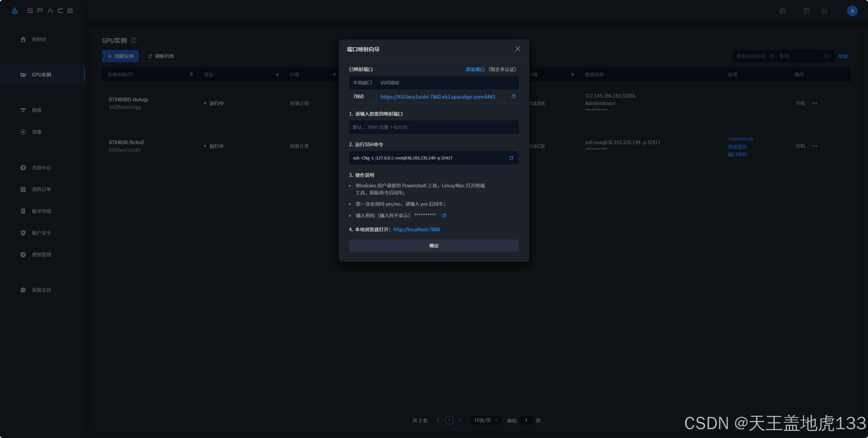Close the port mapping wizard dialog

[x=517, y=49]
